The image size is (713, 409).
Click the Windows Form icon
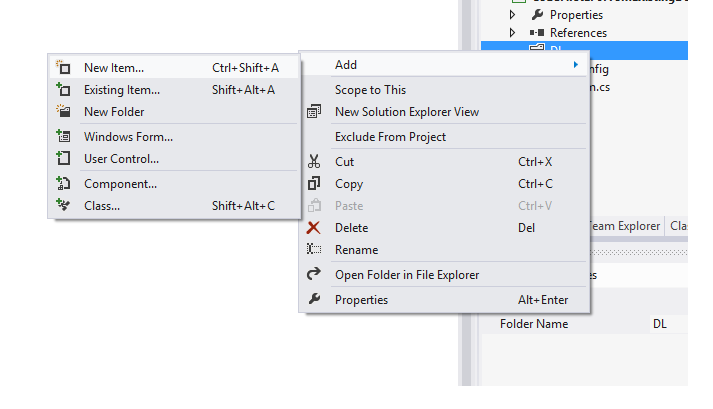63,137
